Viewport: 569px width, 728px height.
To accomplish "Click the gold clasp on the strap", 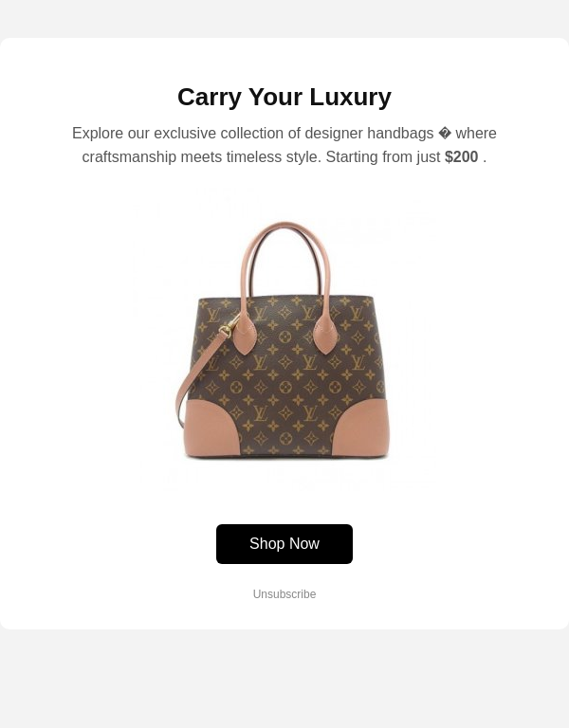I will [x=229, y=326].
